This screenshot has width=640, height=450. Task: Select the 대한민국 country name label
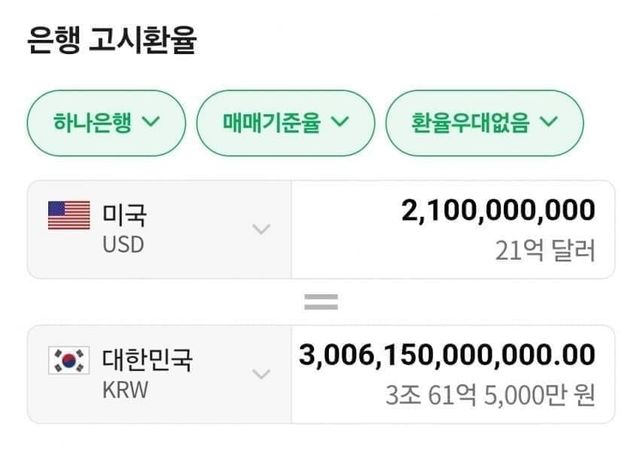147,358
